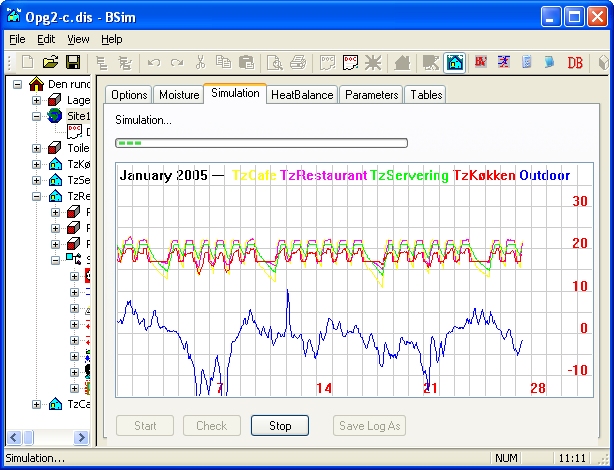Click the TzServering legend label
614x470 pixels.
[409, 175]
